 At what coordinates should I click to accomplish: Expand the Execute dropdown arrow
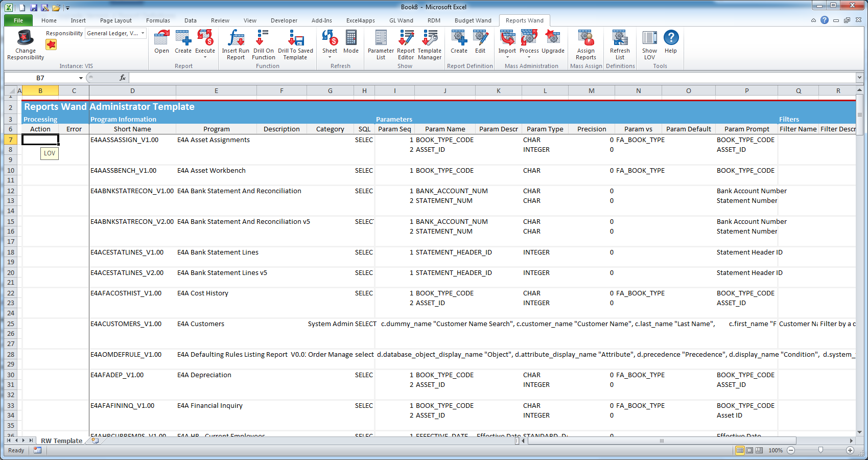205,57
